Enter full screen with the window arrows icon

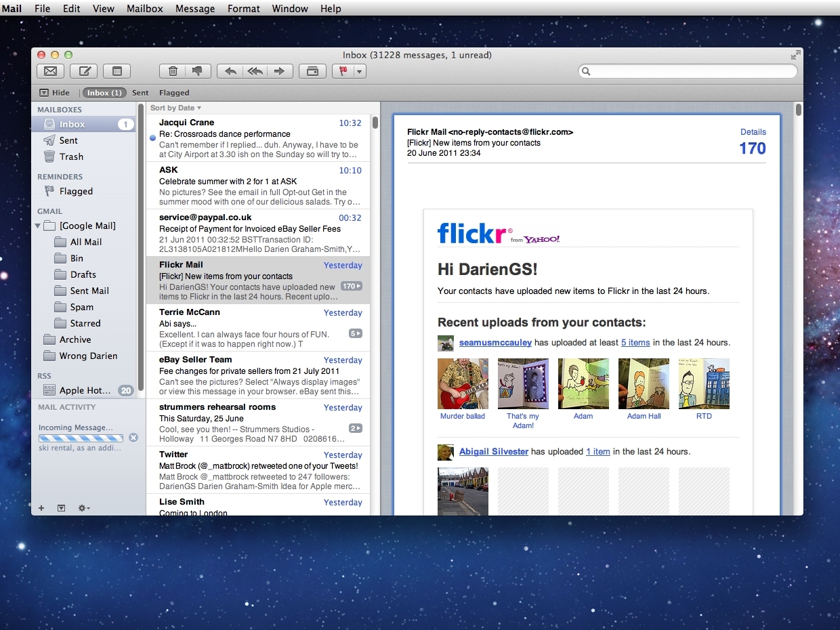pyautogui.click(x=795, y=55)
